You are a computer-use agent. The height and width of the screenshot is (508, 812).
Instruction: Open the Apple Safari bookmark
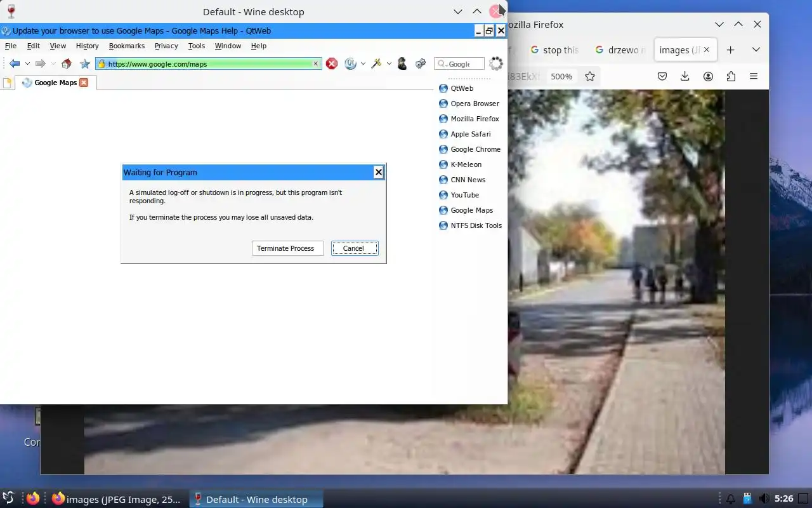click(x=465, y=134)
